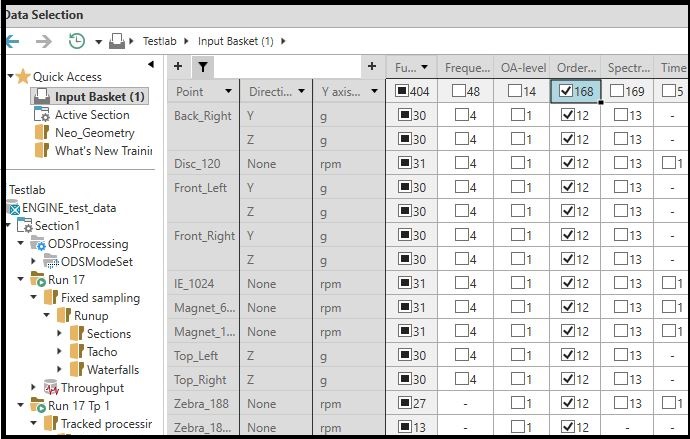Screen dimensions: 690x439
Task: Click the forward navigation arrow
Action: (44, 41)
